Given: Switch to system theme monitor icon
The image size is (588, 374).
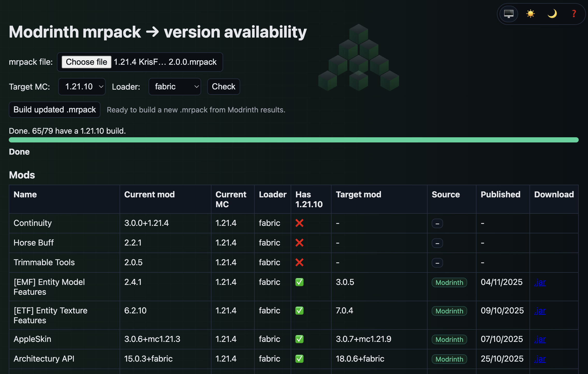Looking at the screenshot, I should click(x=509, y=14).
